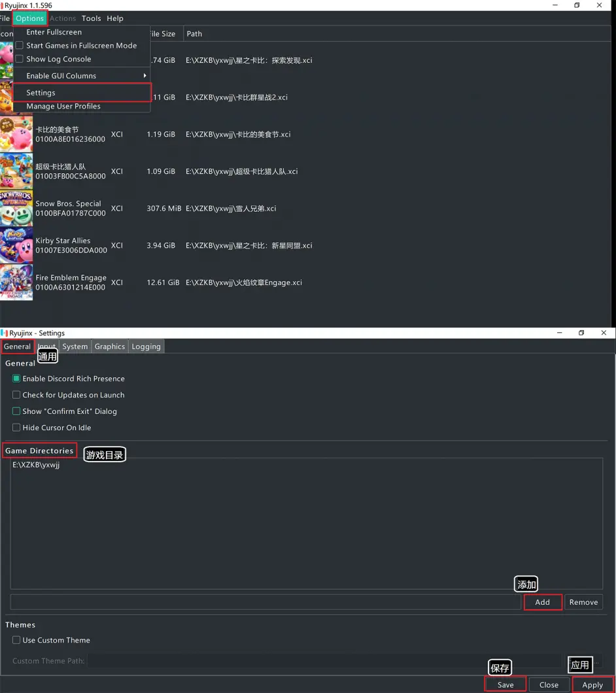
Task: Switch to the Graphics tab
Action: click(x=110, y=346)
